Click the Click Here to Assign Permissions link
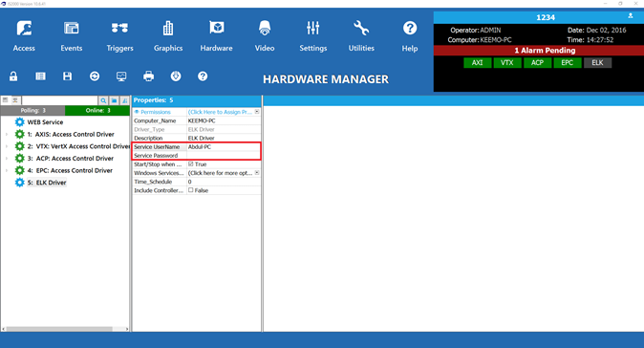The image size is (644, 348). point(220,112)
